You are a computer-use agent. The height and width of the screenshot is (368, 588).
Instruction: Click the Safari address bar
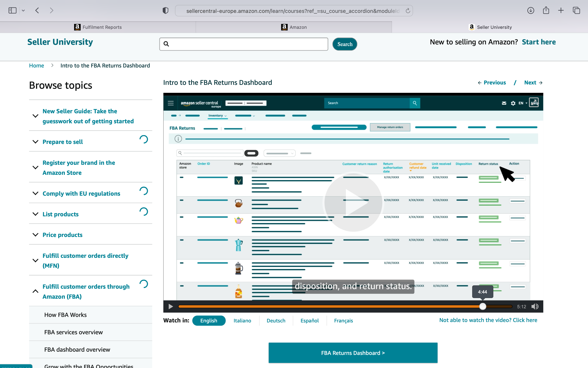click(x=294, y=11)
